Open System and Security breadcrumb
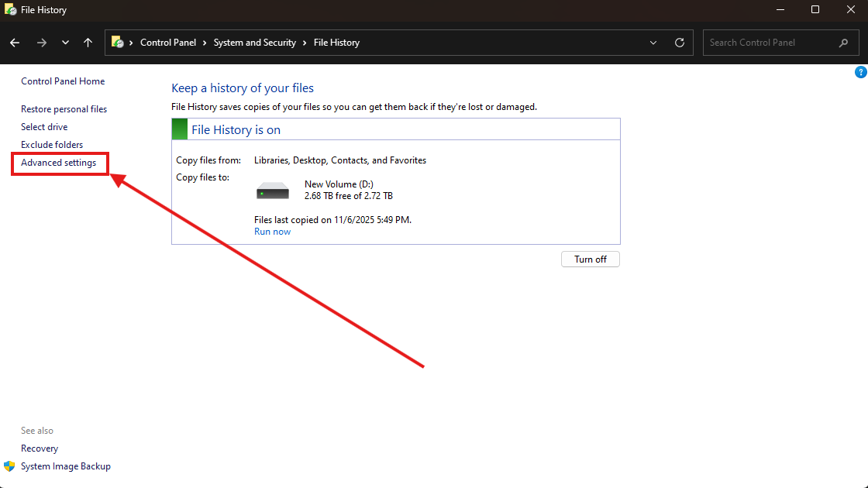Viewport: 868px width, 488px height. pos(255,43)
